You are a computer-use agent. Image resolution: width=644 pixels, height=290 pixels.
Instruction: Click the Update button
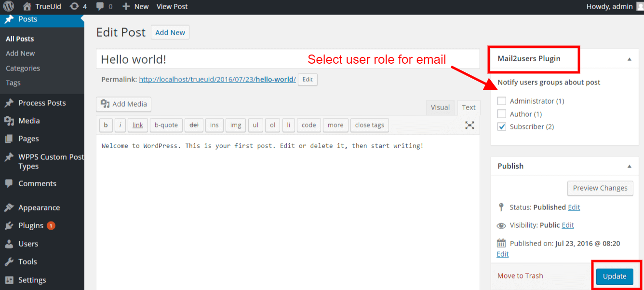[x=615, y=276]
